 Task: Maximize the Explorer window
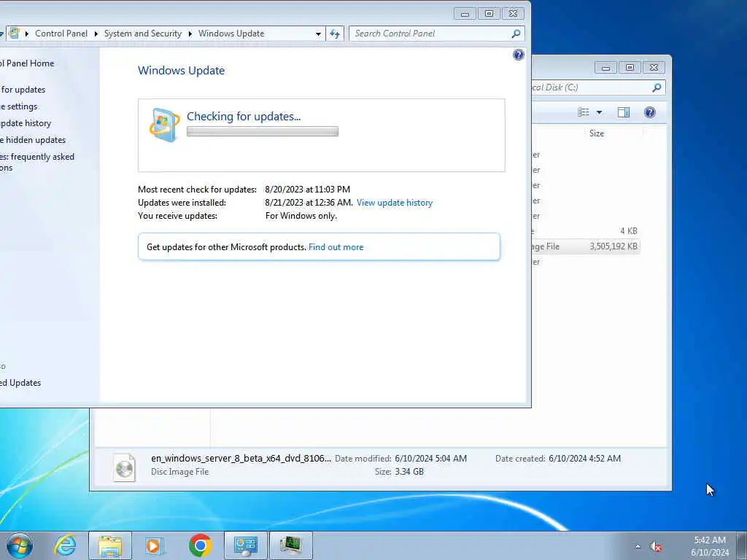[630, 68]
